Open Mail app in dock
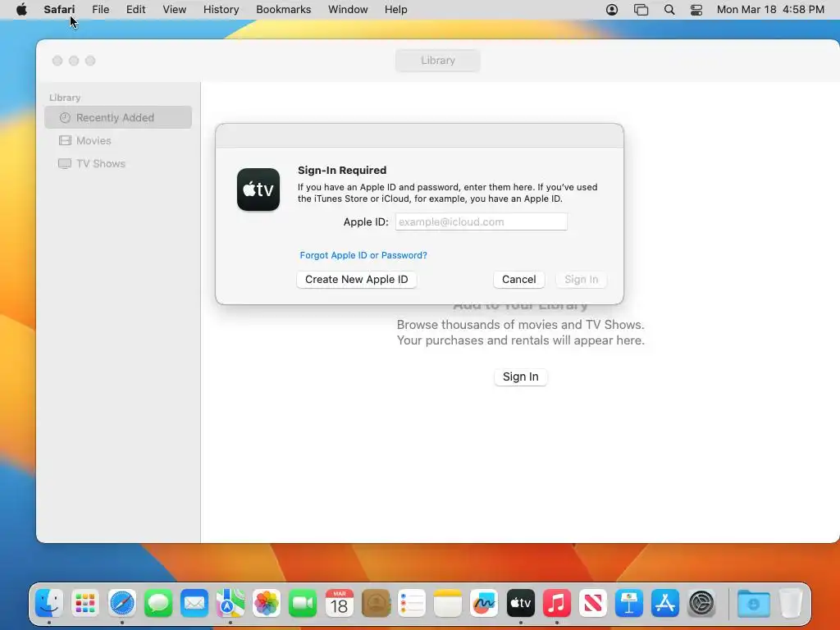The width and height of the screenshot is (840, 630). pyautogui.click(x=194, y=603)
